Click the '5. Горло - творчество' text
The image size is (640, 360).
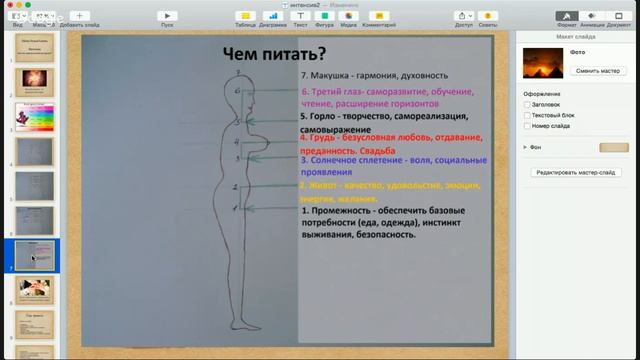pos(384,122)
